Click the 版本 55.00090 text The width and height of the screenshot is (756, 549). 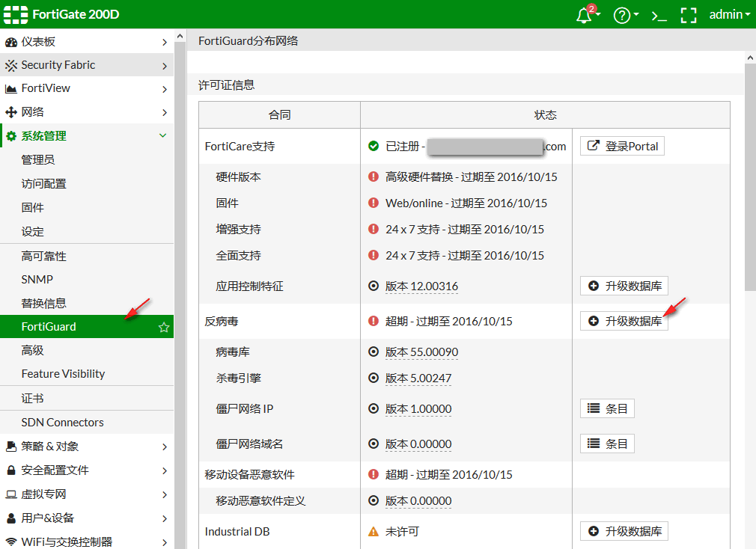click(422, 352)
